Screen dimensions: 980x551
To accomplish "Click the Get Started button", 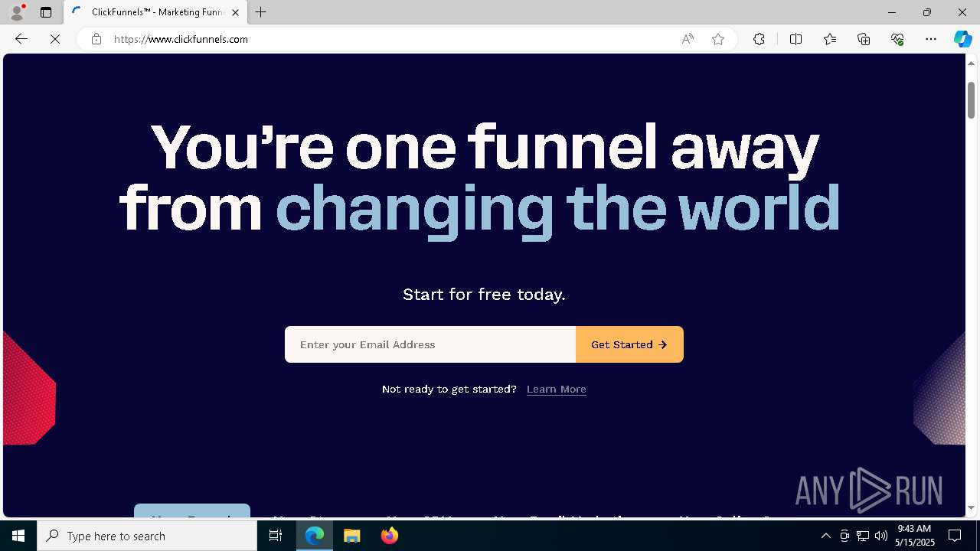I will 629,344.
